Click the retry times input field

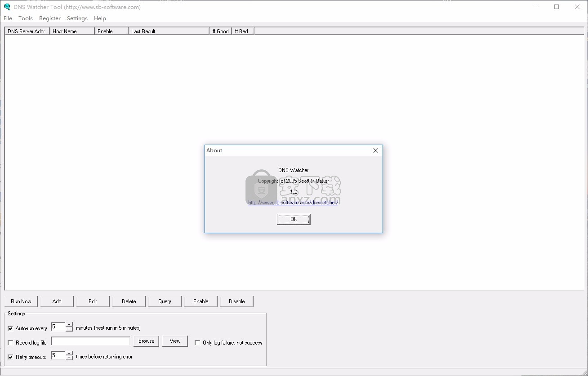[58, 356]
